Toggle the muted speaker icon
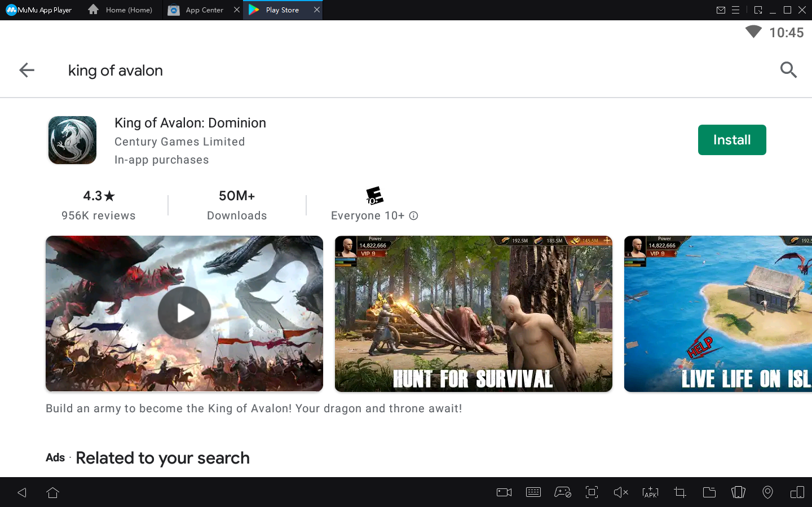The height and width of the screenshot is (507, 812). tap(621, 492)
